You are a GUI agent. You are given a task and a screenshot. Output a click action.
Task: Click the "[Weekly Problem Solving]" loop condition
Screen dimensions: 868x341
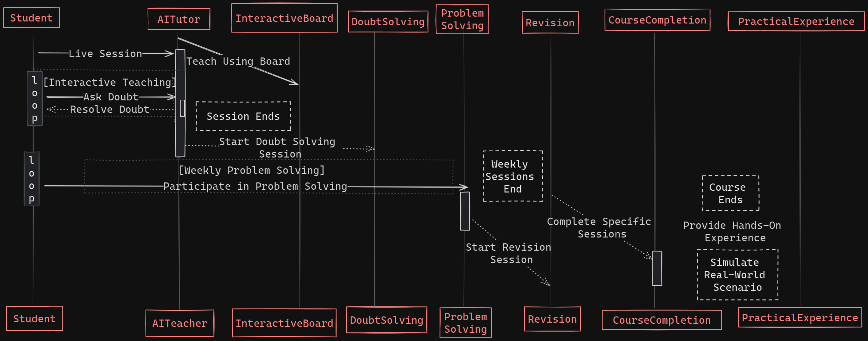(252, 170)
